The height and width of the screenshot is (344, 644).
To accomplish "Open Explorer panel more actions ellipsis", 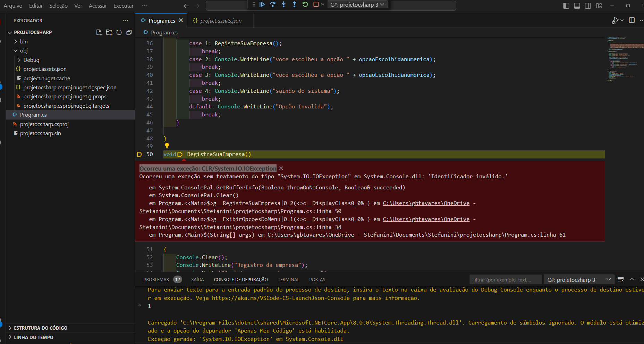I will tap(125, 21).
